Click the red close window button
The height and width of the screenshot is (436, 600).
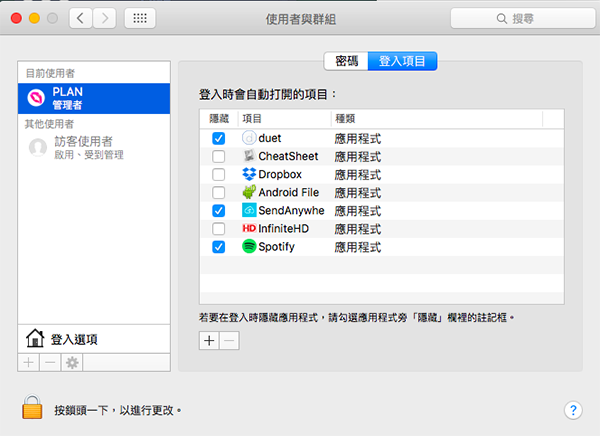(x=16, y=18)
